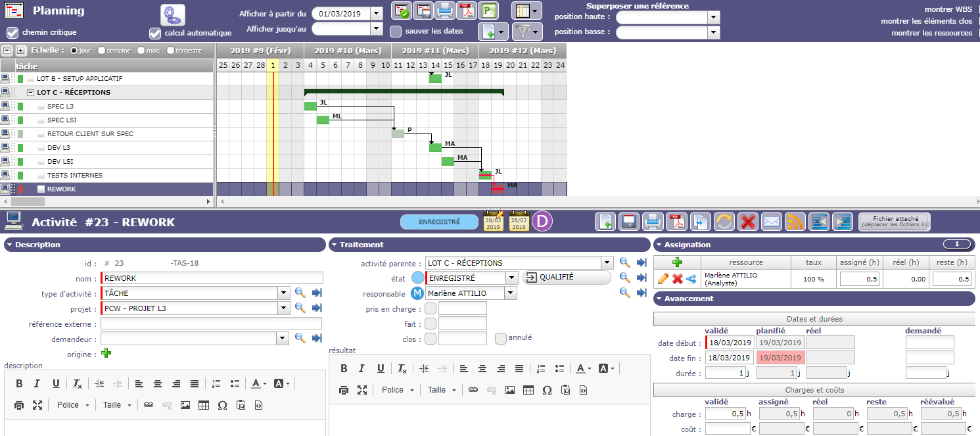Add origine with green plus icon
This screenshot has height=436, width=980.
point(106,354)
